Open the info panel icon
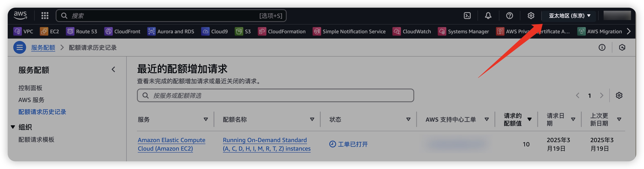The width and height of the screenshot is (644, 169). point(602,47)
